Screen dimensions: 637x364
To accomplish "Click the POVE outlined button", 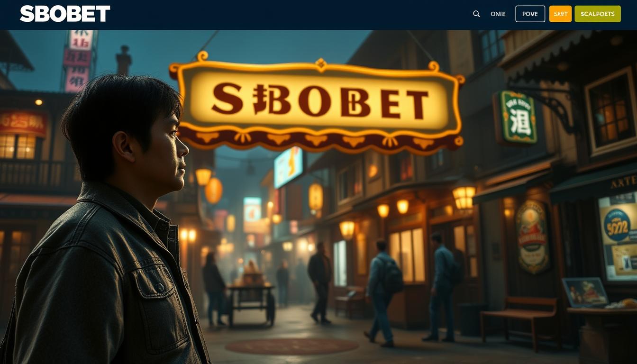I will [530, 14].
